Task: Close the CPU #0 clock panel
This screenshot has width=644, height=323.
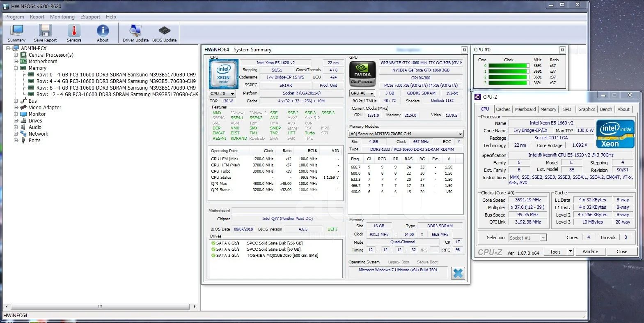Action: (x=562, y=50)
